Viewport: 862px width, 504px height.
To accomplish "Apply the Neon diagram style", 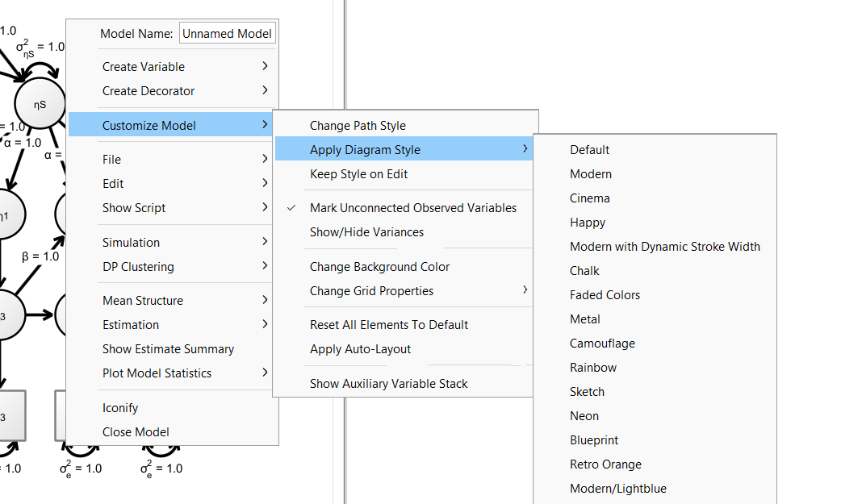I will 584,416.
